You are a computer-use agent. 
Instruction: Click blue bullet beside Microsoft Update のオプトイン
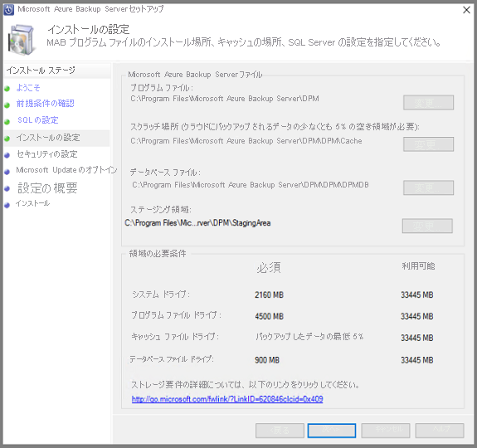pyautogui.click(x=7, y=172)
